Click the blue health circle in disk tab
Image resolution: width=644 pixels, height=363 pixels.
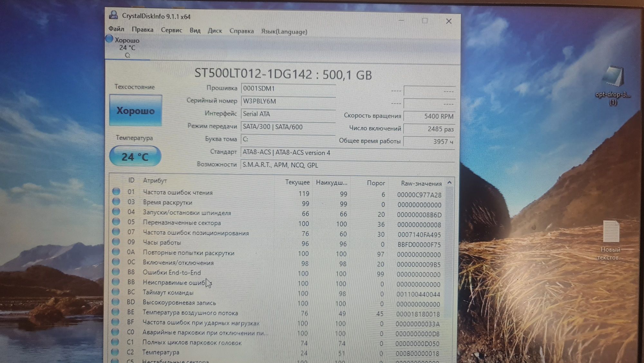tap(109, 39)
